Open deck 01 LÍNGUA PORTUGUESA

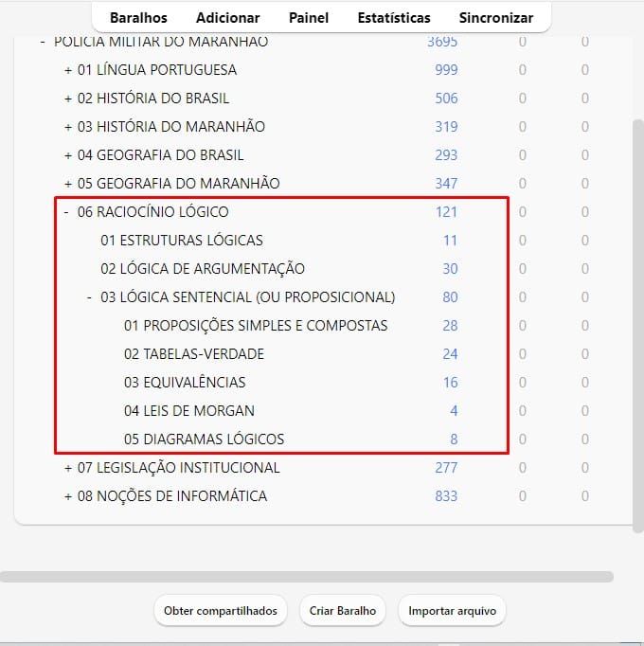[157, 70]
